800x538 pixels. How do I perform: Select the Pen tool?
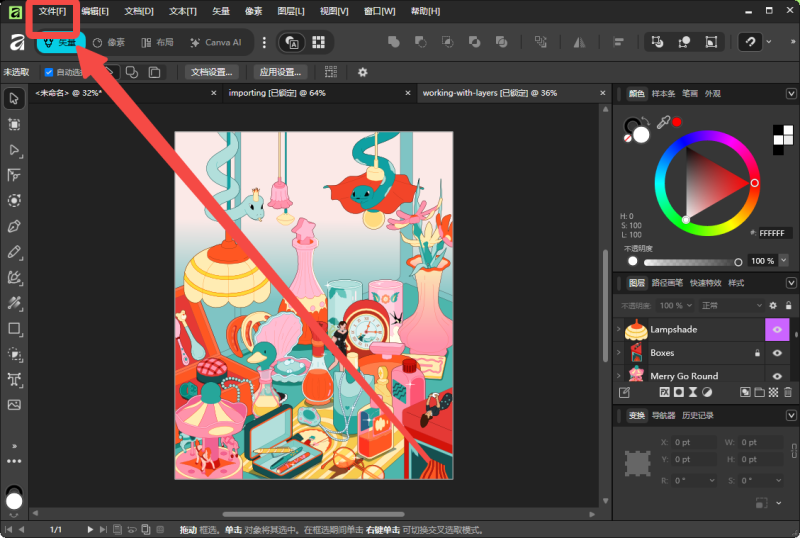click(x=14, y=226)
